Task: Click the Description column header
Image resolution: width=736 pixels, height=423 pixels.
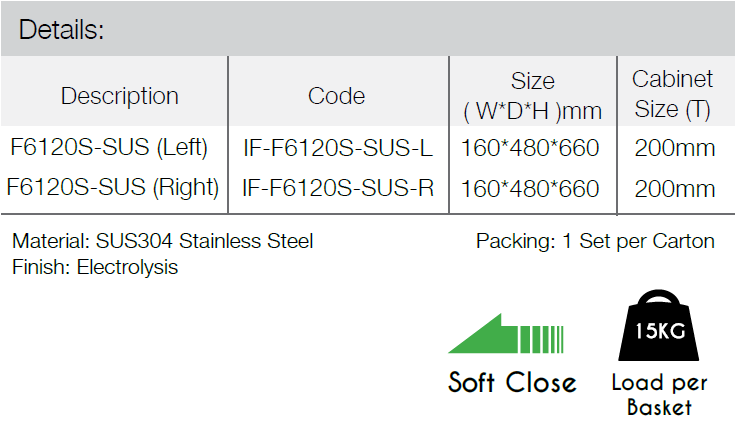Action: 120,96
